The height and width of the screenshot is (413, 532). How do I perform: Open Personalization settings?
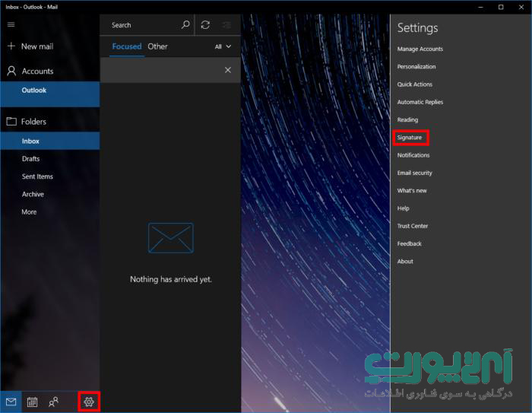click(x=416, y=67)
